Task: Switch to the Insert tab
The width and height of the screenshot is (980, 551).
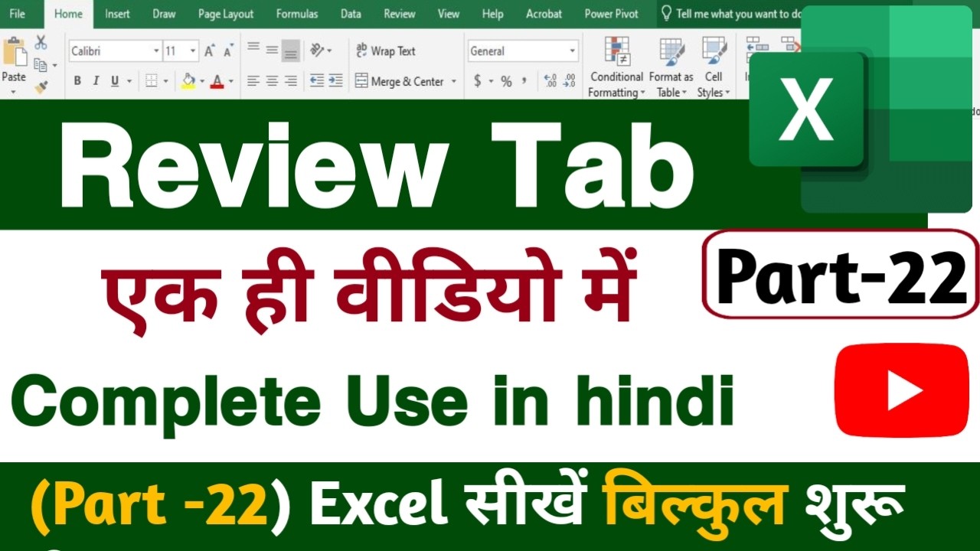Action: 117,14
